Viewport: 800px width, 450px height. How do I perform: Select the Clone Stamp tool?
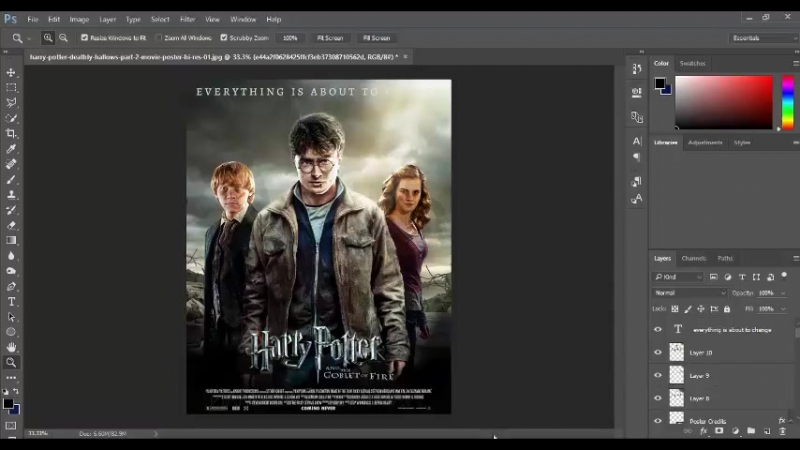point(11,194)
